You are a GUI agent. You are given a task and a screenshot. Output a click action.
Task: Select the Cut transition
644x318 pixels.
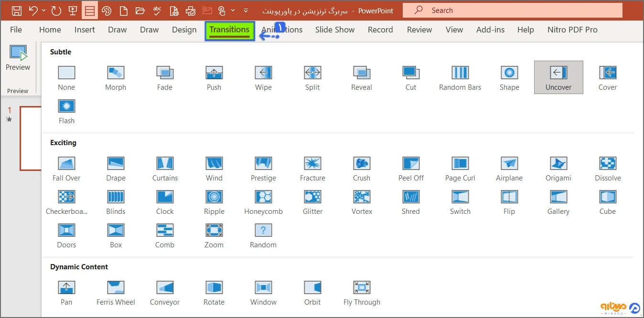tap(411, 78)
